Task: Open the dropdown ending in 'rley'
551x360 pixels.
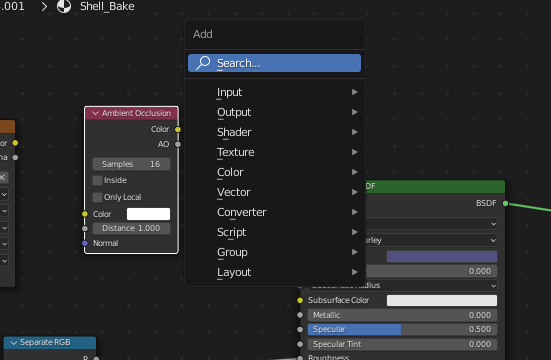Action: point(431,240)
